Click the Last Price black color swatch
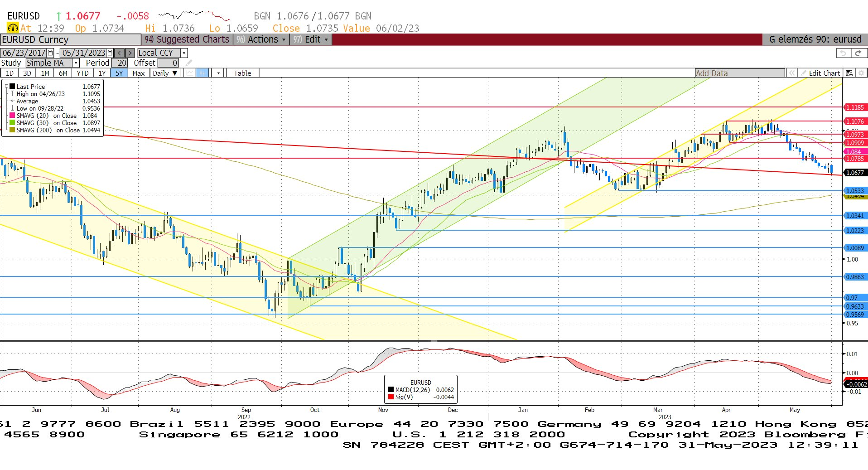 (x=13, y=86)
